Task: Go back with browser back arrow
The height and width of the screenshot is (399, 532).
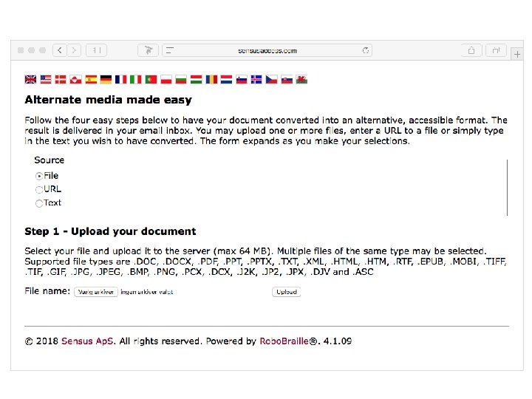Action: coord(60,50)
